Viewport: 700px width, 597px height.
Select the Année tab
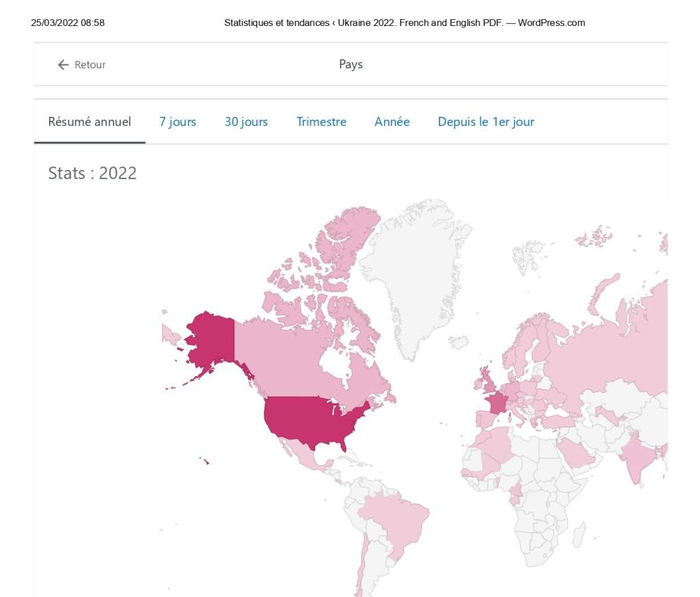[392, 122]
